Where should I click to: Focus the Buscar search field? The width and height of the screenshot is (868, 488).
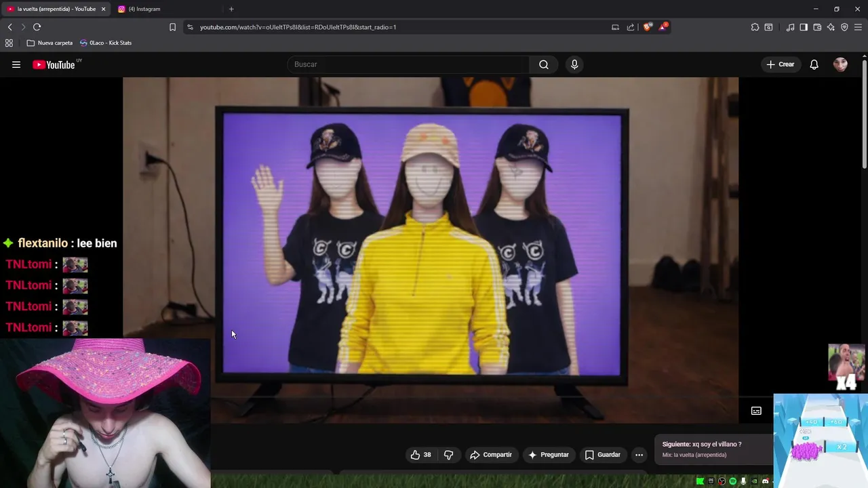[x=408, y=64]
